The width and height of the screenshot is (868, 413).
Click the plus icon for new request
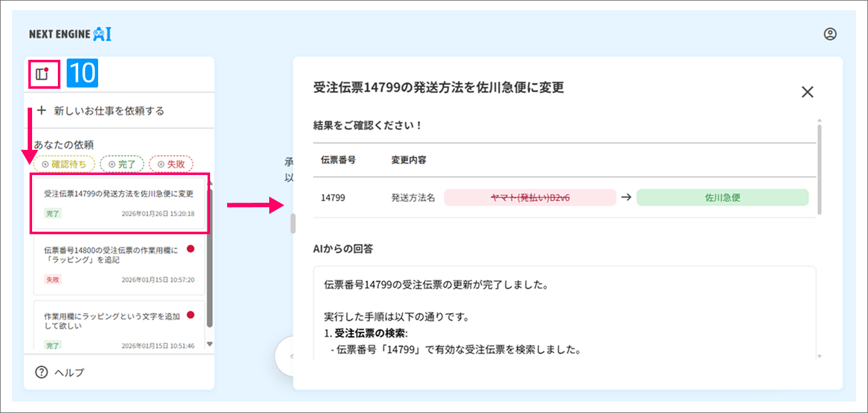42,111
